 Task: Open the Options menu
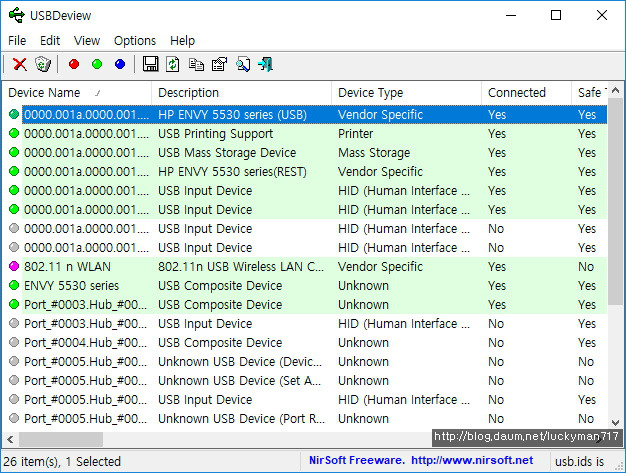tap(135, 41)
